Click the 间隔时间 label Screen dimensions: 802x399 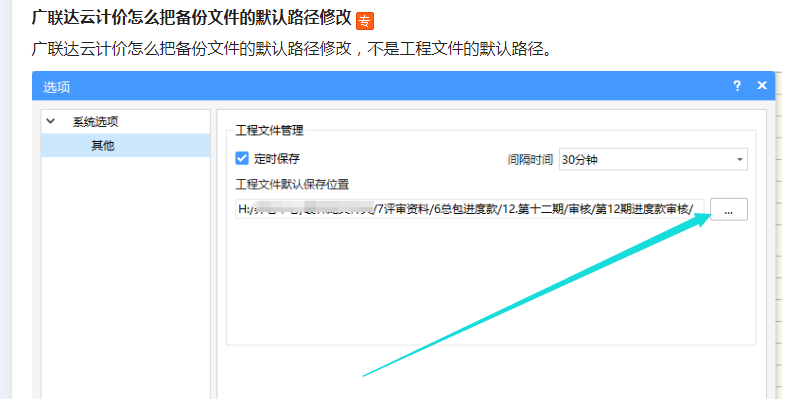530,160
